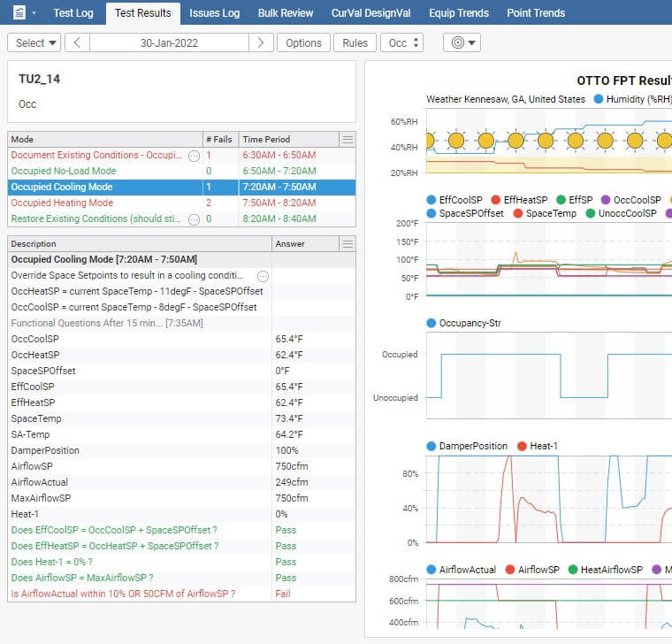Open the Equip Trends tab
The height and width of the screenshot is (644, 672).
click(x=459, y=13)
